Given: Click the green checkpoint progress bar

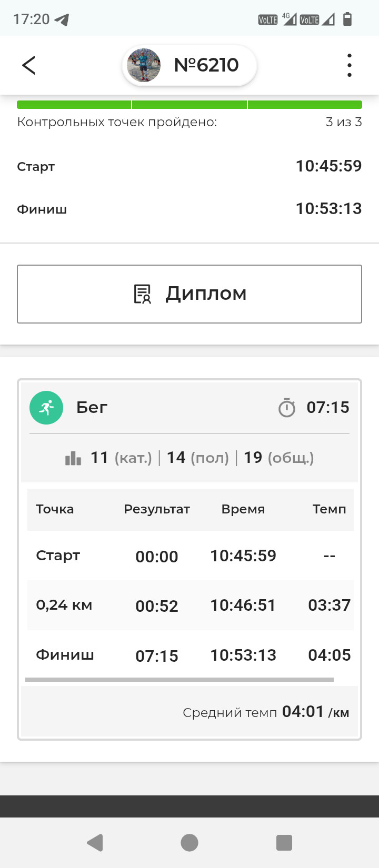Looking at the screenshot, I should (189, 105).
